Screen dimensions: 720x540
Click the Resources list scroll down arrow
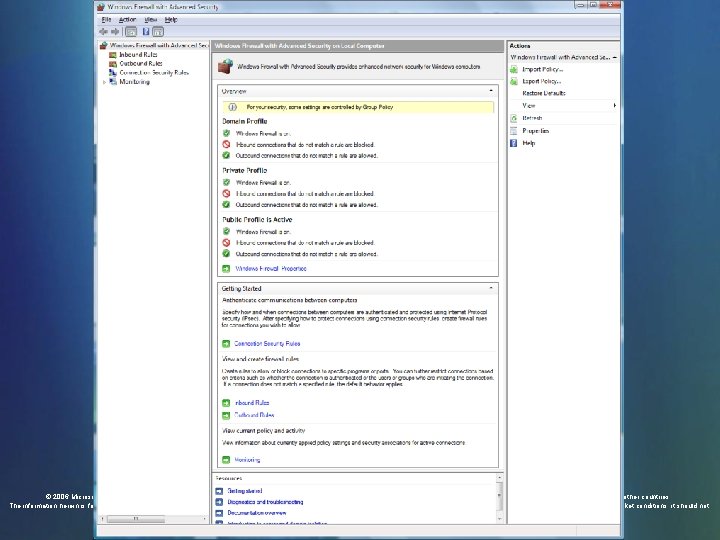click(499, 519)
